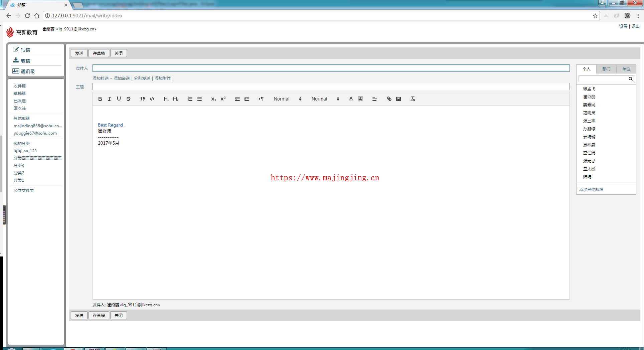Bookmark this page with star icon
The width and height of the screenshot is (644, 350).
pyautogui.click(x=595, y=16)
